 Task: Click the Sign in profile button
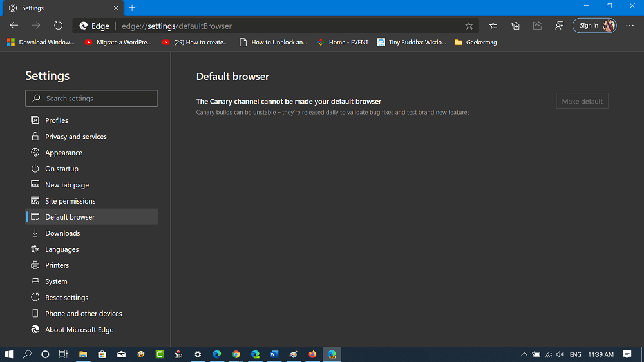[x=594, y=26]
